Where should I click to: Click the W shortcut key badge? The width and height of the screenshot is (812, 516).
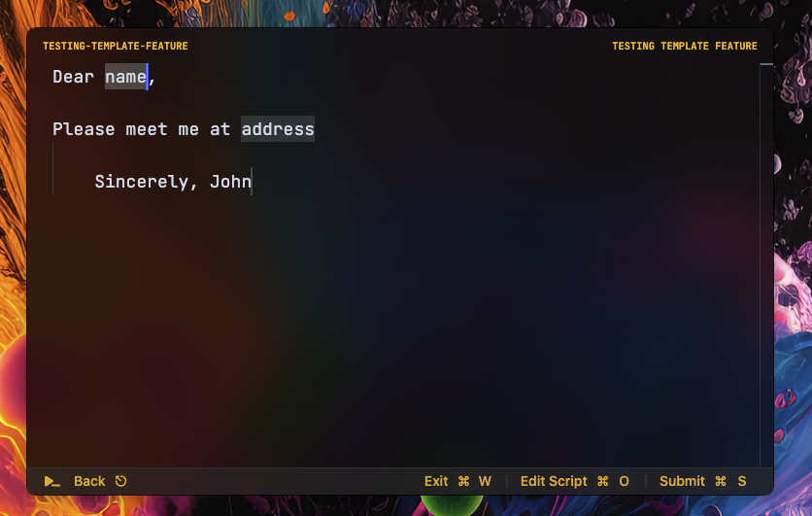[485, 481]
